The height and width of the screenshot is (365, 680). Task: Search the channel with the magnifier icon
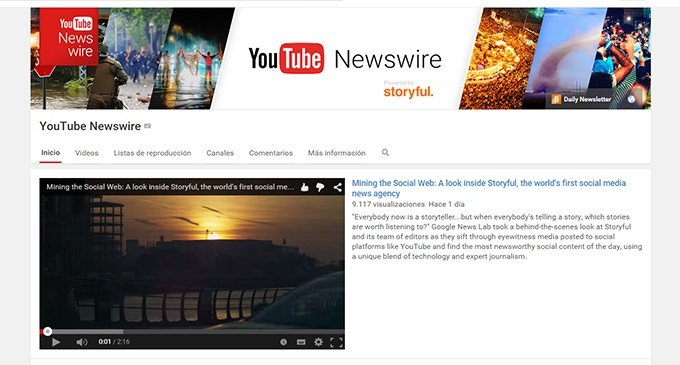click(x=385, y=153)
